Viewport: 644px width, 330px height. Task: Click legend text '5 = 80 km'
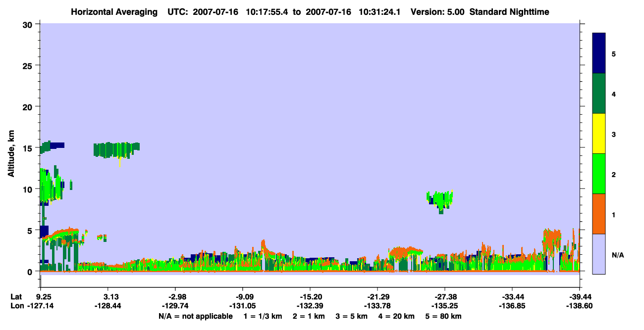point(443,316)
